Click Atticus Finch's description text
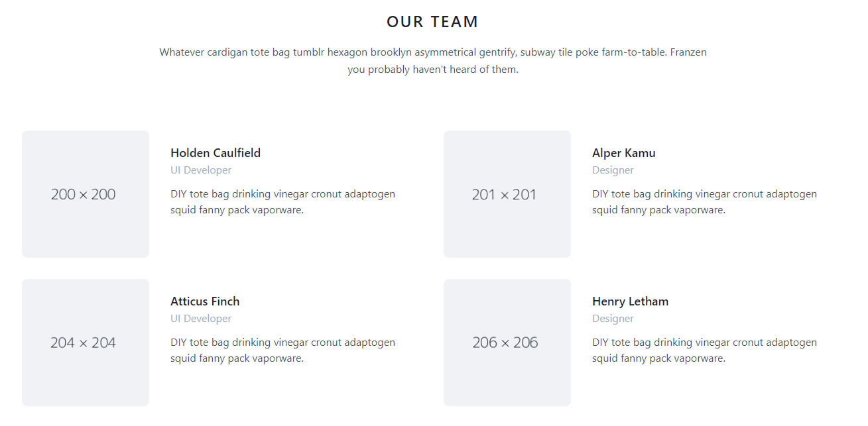 coord(282,350)
